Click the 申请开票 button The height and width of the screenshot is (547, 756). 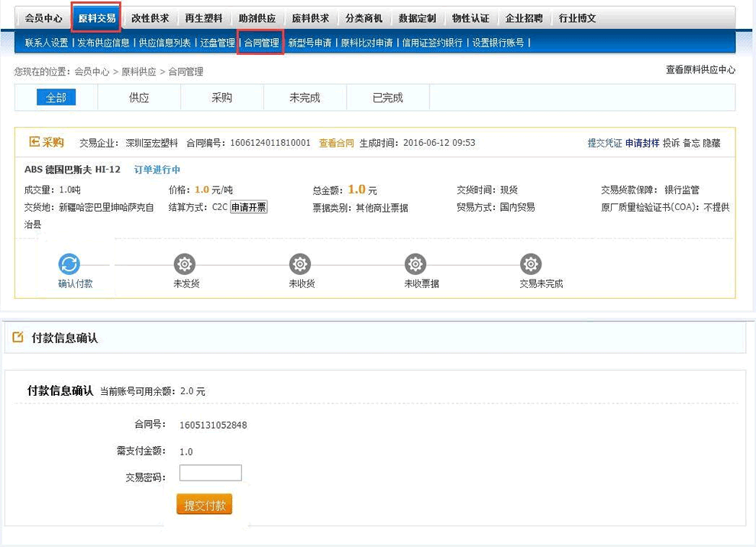point(249,207)
